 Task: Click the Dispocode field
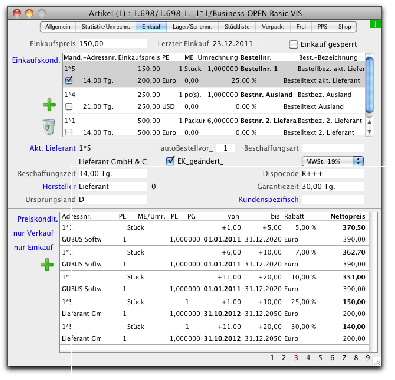[x=333, y=174]
